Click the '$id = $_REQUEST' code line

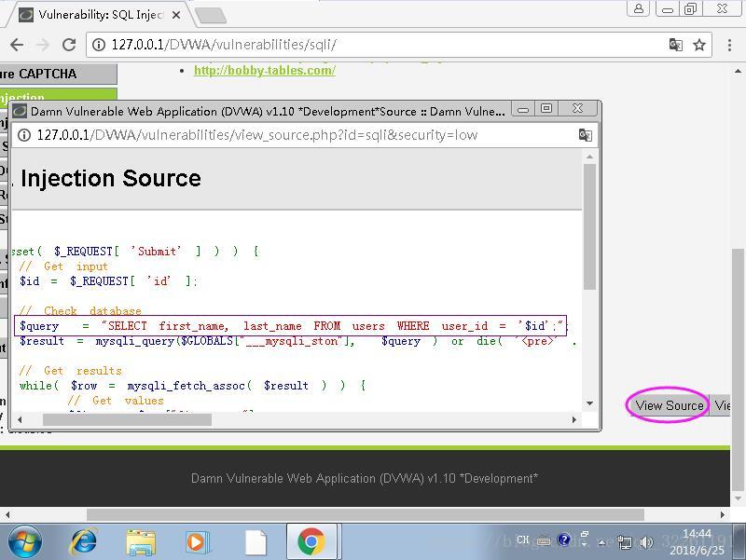coord(108,281)
